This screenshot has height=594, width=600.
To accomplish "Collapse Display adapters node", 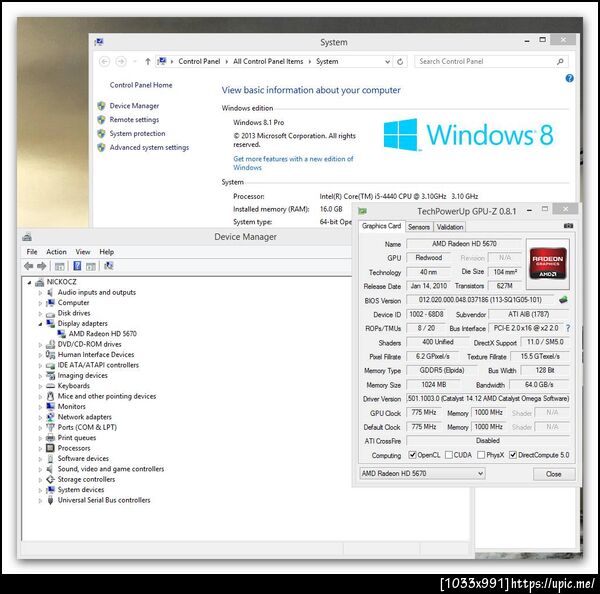I will click(40, 324).
